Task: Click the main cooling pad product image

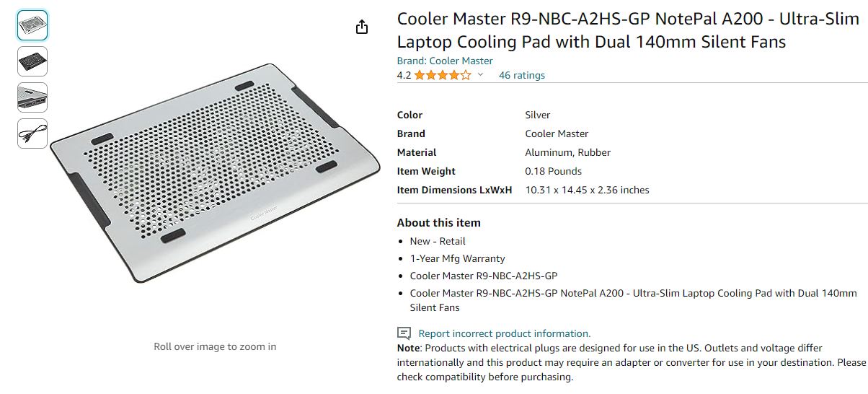Action: 215,172
